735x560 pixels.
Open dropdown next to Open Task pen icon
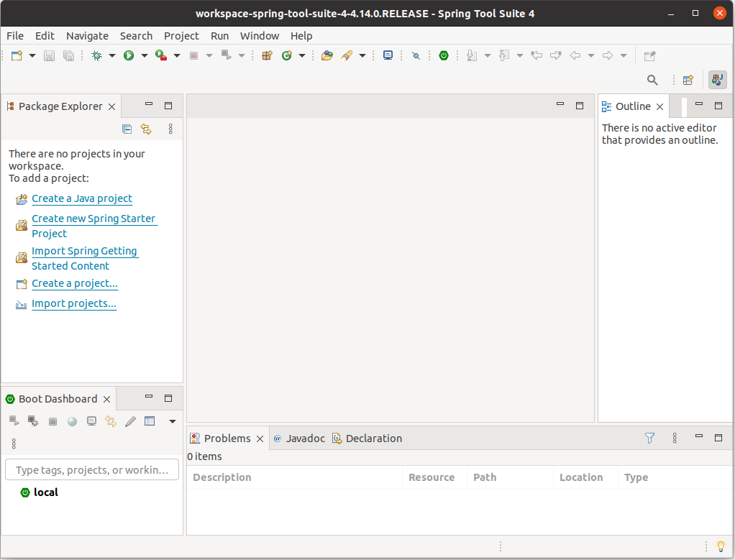click(x=362, y=56)
